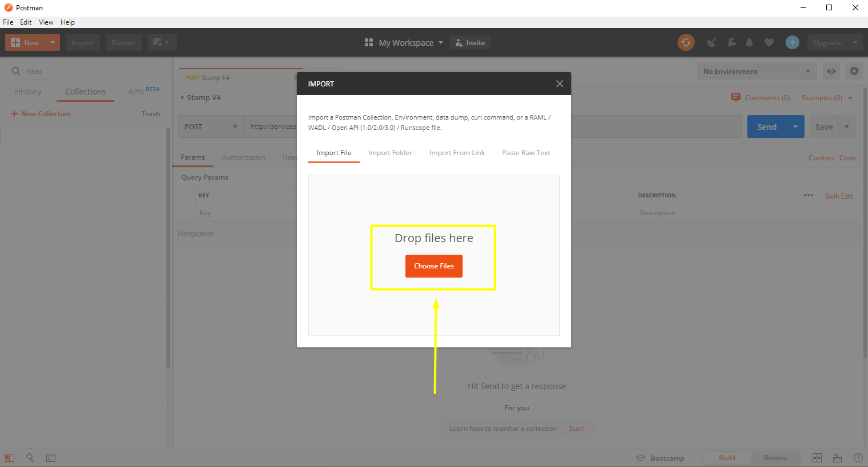Viewport: 868px width, 467px height.
Task: Toggle the sidebar visibility icon
Action: (9, 458)
